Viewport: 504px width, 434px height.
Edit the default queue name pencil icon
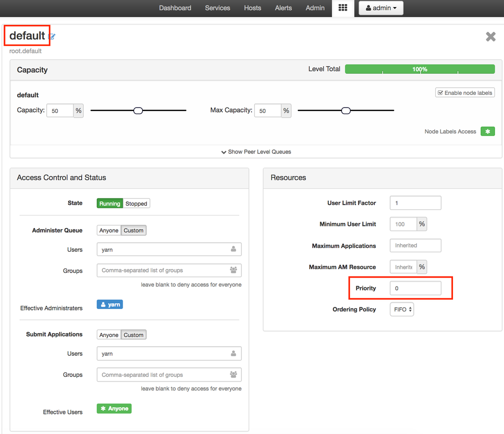[52, 37]
